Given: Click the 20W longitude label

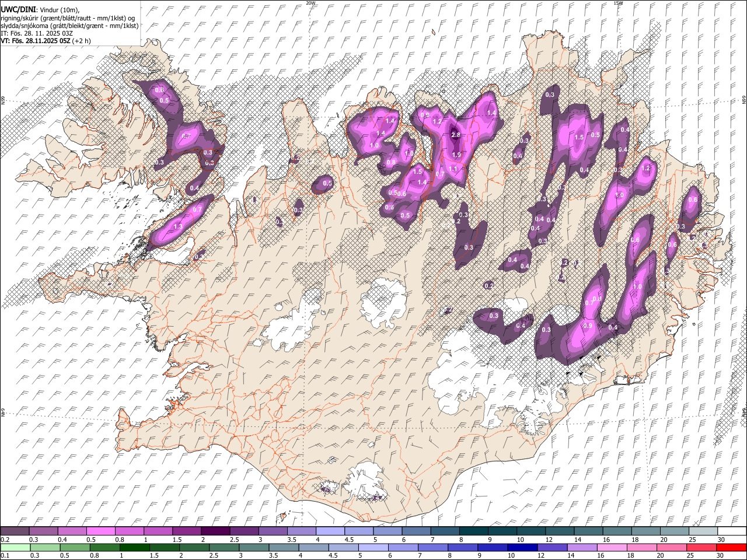Looking at the screenshot, I should [x=311, y=3].
